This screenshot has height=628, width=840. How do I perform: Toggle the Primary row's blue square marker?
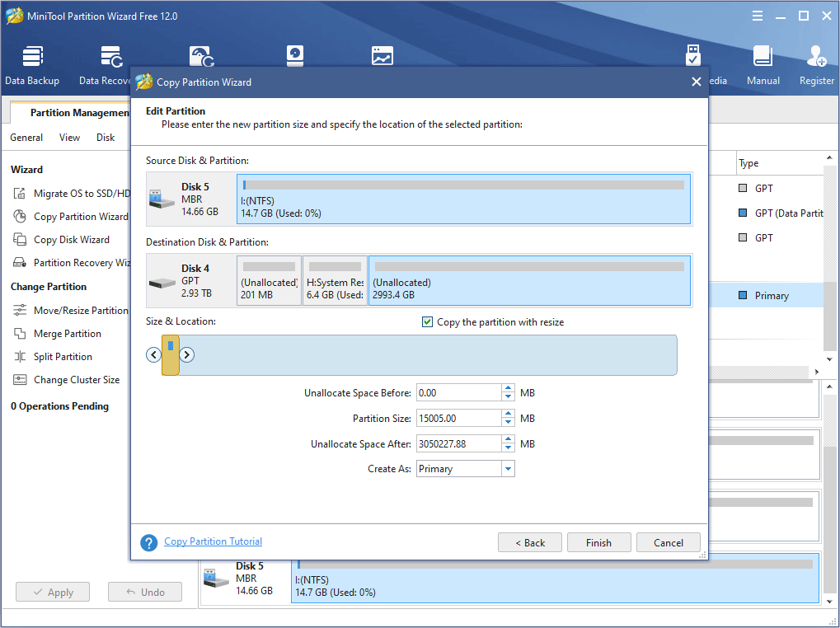(x=743, y=296)
